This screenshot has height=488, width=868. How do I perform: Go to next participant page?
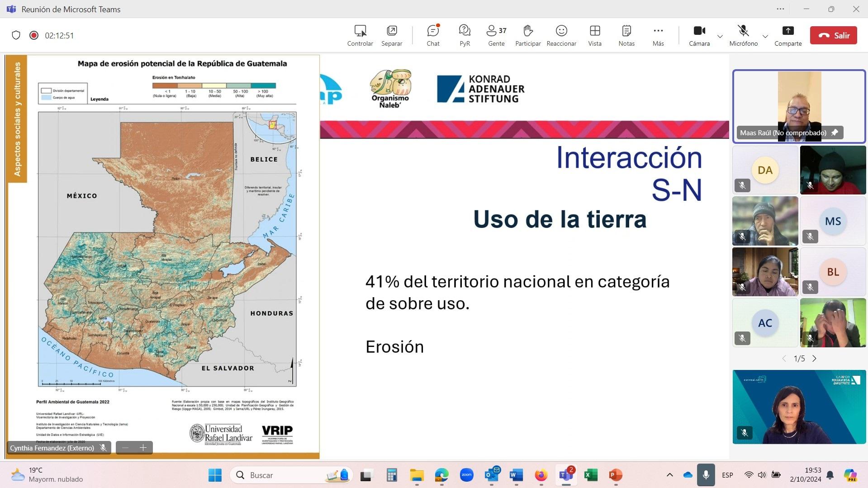[x=815, y=359]
